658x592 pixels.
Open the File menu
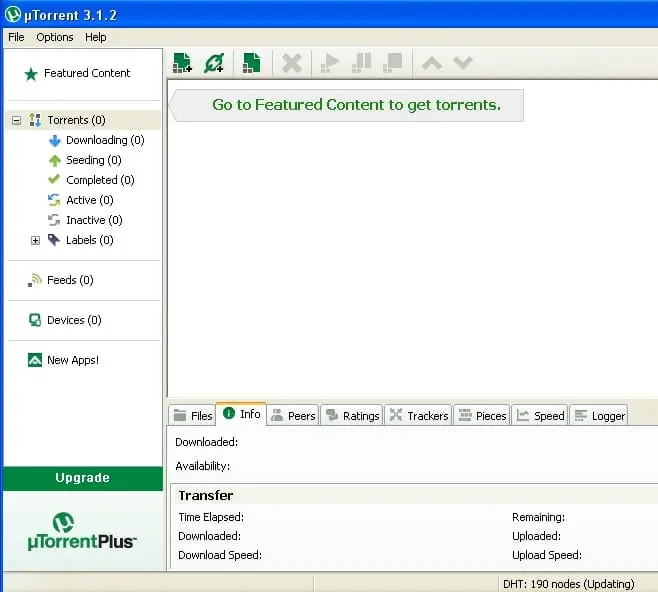click(16, 37)
